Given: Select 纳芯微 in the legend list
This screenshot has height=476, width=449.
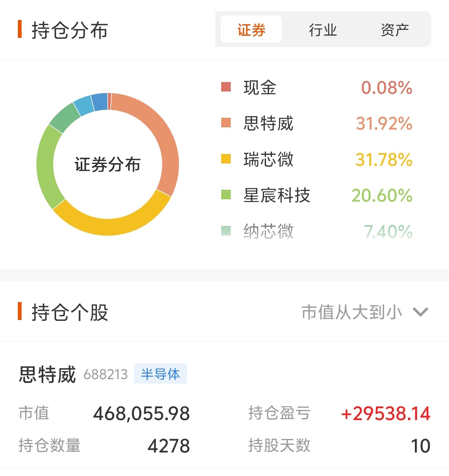Looking at the screenshot, I should pyautogui.click(x=269, y=231).
